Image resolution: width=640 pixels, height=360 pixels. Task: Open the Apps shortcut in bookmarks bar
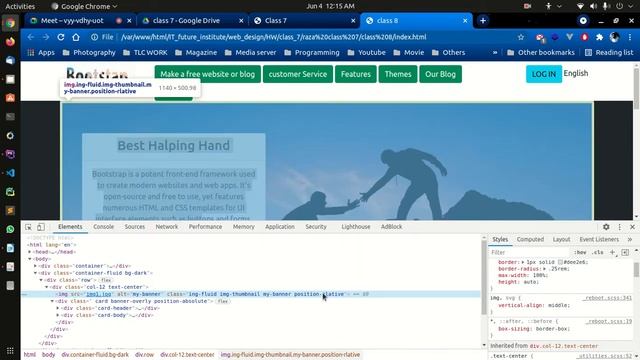[41, 52]
